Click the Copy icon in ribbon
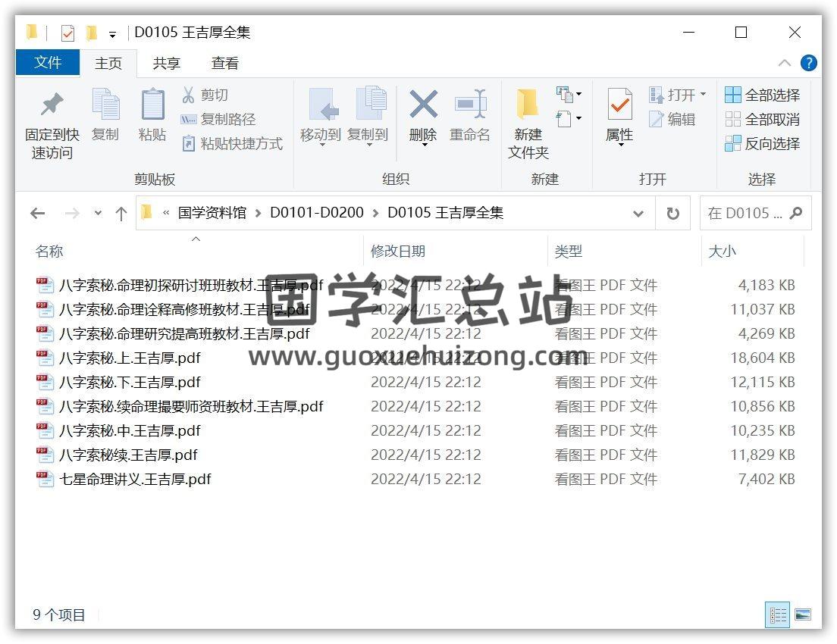This screenshot has width=837, height=644. (x=105, y=114)
